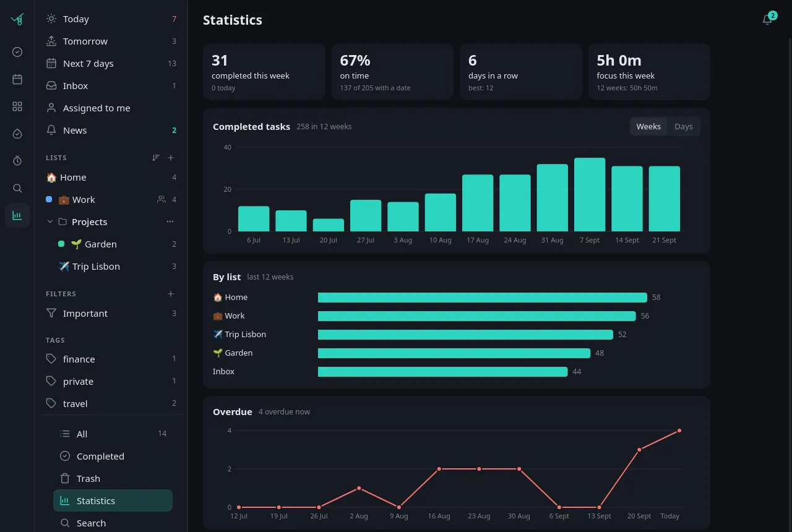Click the Trip Lisbon bar in By list
Viewport: 792px width, 532px height.
[465, 335]
